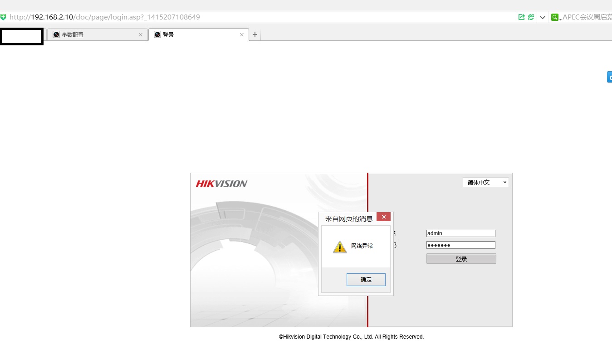Open the search engine selector
This screenshot has width=612, height=364.
[556, 17]
